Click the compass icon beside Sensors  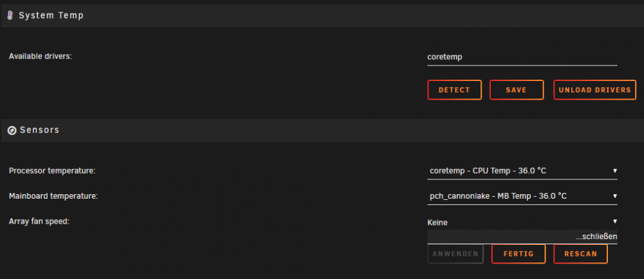pos(12,130)
